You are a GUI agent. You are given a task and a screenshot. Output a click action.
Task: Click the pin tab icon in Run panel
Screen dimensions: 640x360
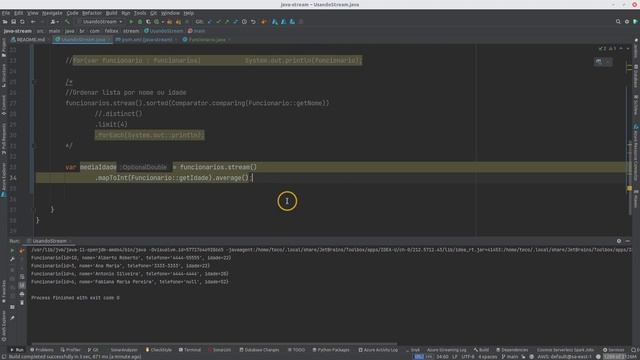point(12,318)
